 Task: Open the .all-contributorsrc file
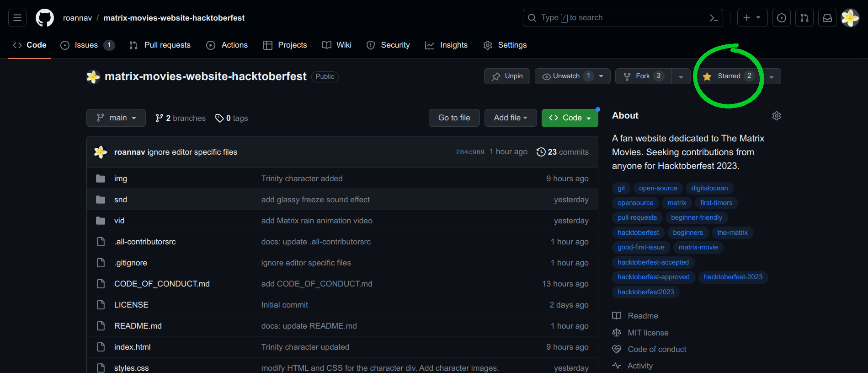click(145, 242)
